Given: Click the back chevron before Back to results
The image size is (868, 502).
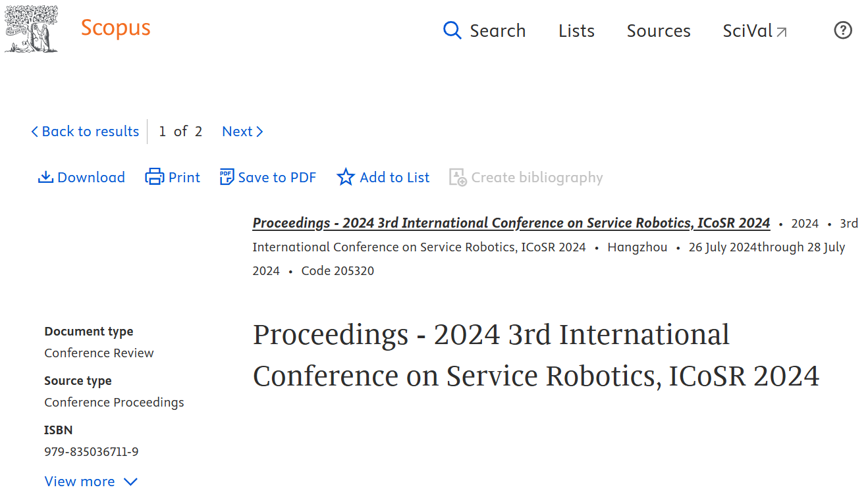Looking at the screenshot, I should click(x=35, y=132).
